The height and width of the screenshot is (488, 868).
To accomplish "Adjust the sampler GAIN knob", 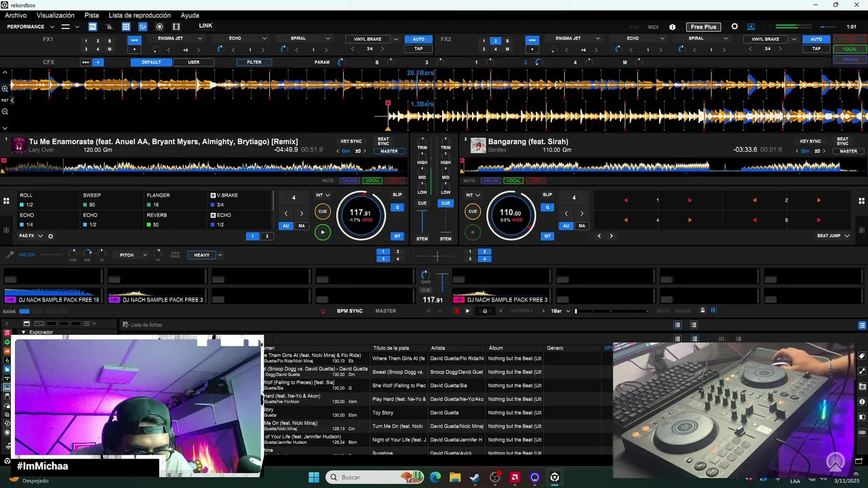I will tap(426, 275).
